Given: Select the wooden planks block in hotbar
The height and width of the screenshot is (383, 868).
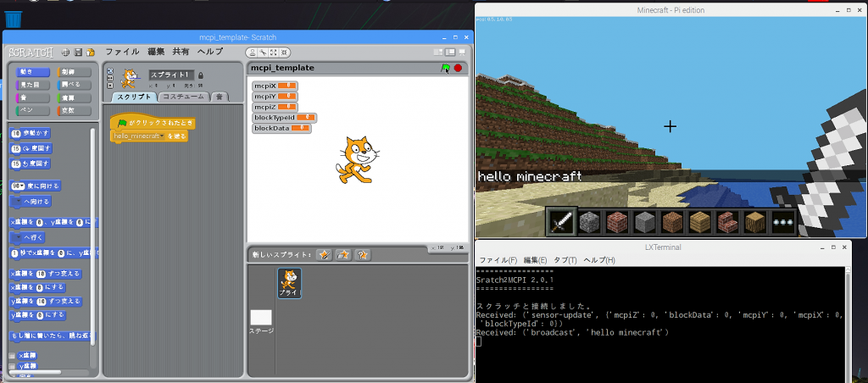Looking at the screenshot, I should (x=699, y=223).
